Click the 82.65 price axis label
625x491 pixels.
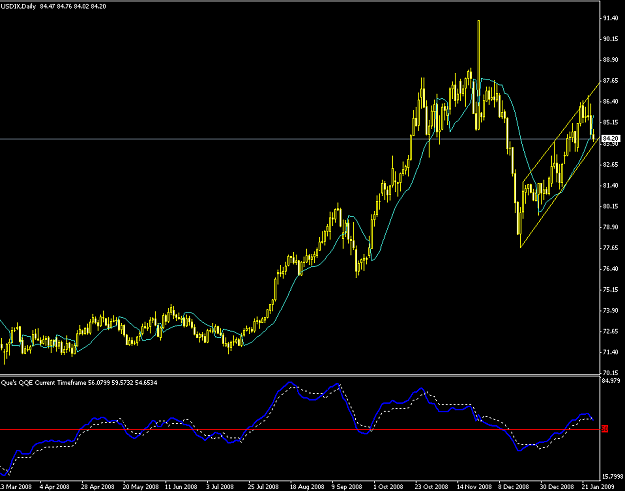pyautogui.click(x=611, y=165)
